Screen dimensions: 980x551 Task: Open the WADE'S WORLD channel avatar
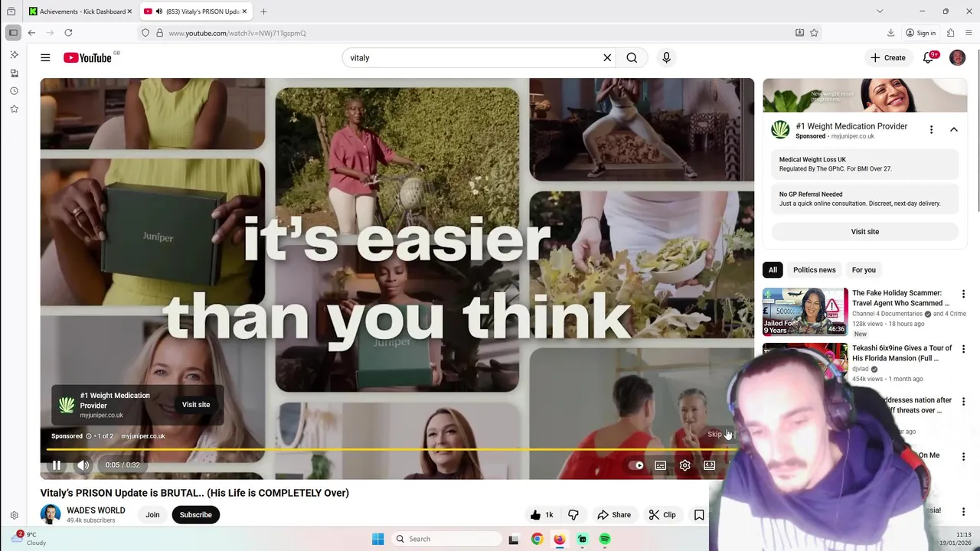point(51,514)
